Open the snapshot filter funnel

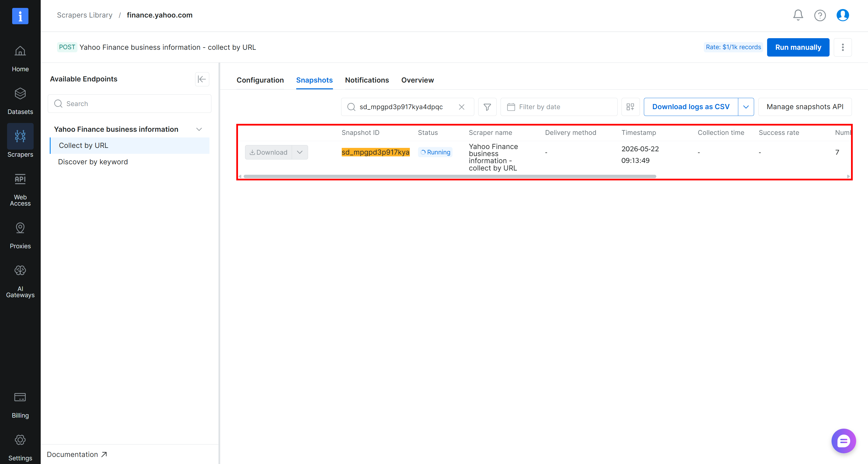click(487, 107)
